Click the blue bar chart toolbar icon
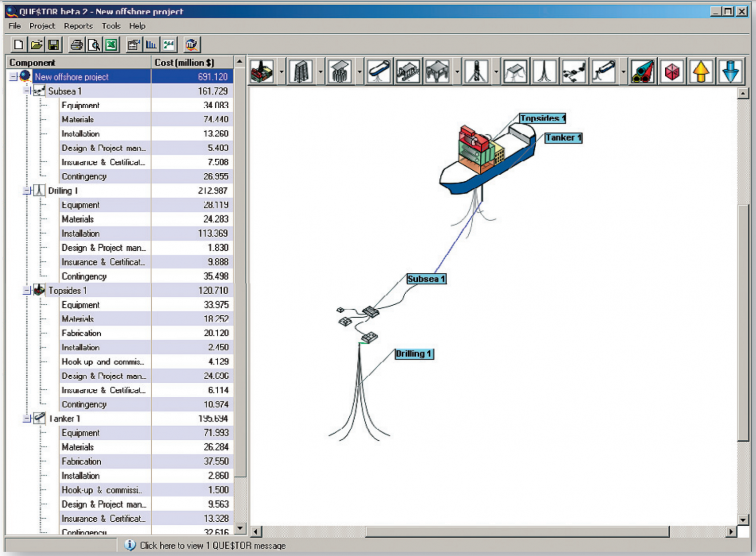The height and width of the screenshot is (556, 756). tap(151, 45)
